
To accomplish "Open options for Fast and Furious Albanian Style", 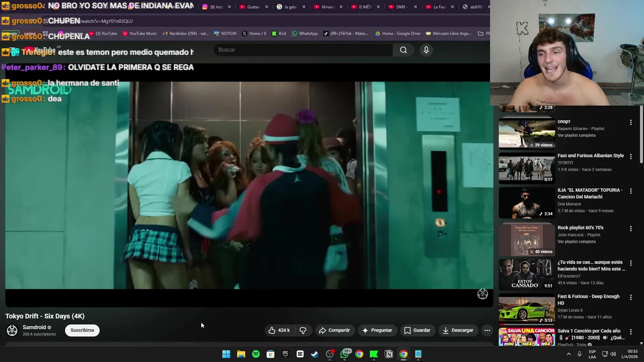I will tap(630, 156).
